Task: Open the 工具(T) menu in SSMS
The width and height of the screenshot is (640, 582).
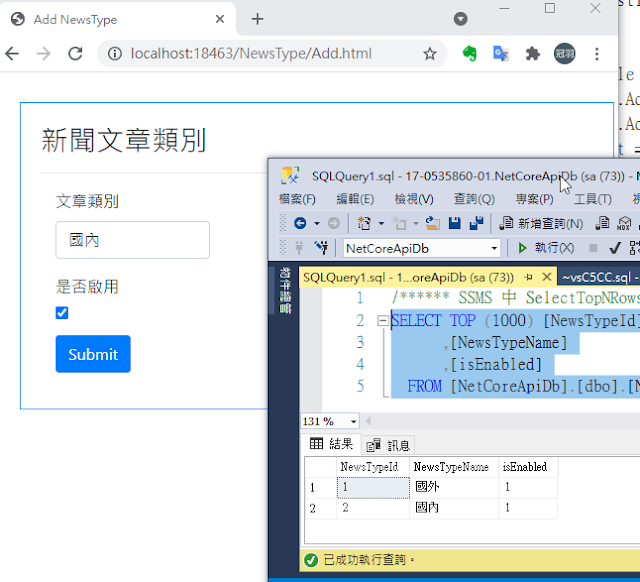Action: (593, 199)
